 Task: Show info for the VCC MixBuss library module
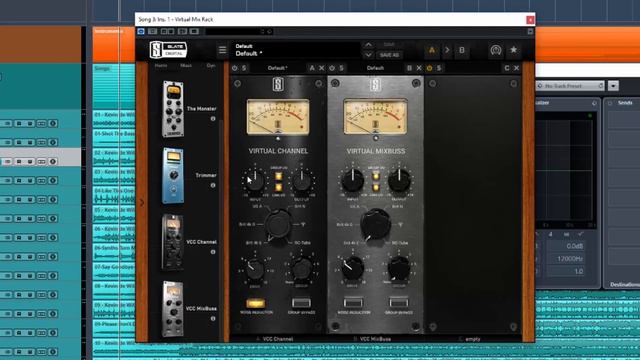click(213, 318)
